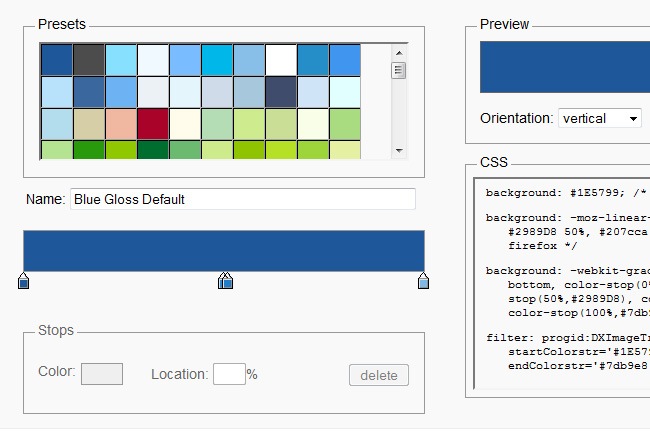650x435 pixels.
Task: Click inside the CSS code output box
Action: click(560, 290)
